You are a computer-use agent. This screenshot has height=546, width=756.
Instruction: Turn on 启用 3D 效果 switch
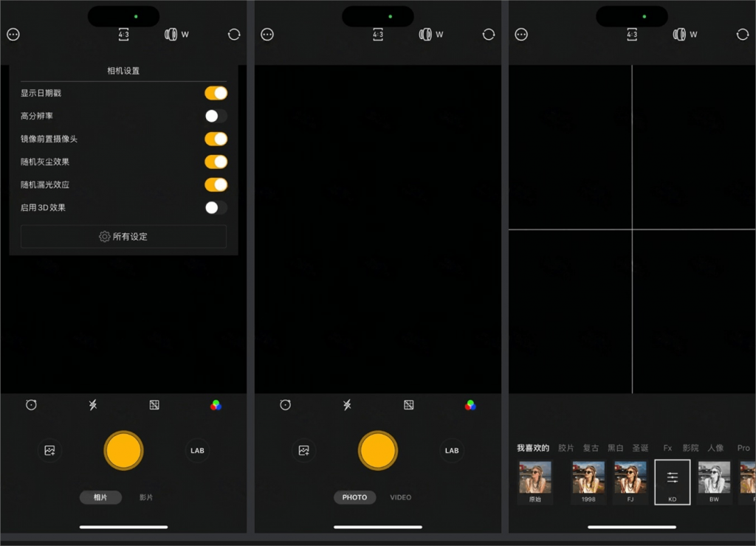tap(216, 208)
